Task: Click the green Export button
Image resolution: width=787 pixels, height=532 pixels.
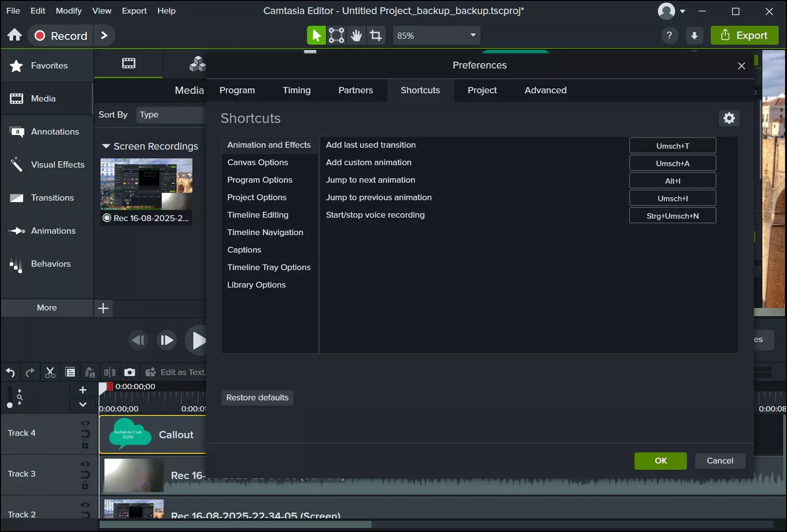Action: coord(745,35)
